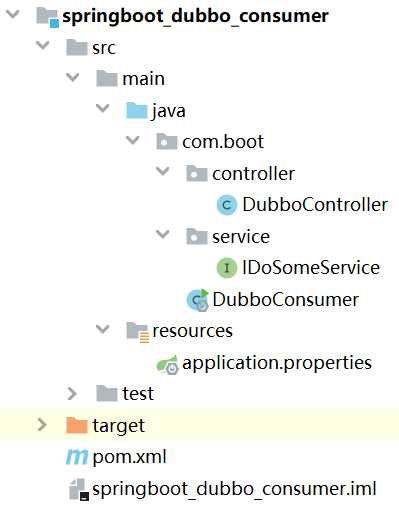This screenshot has width=399, height=505.
Task: Collapse the service package arrow
Action: (x=163, y=234)
